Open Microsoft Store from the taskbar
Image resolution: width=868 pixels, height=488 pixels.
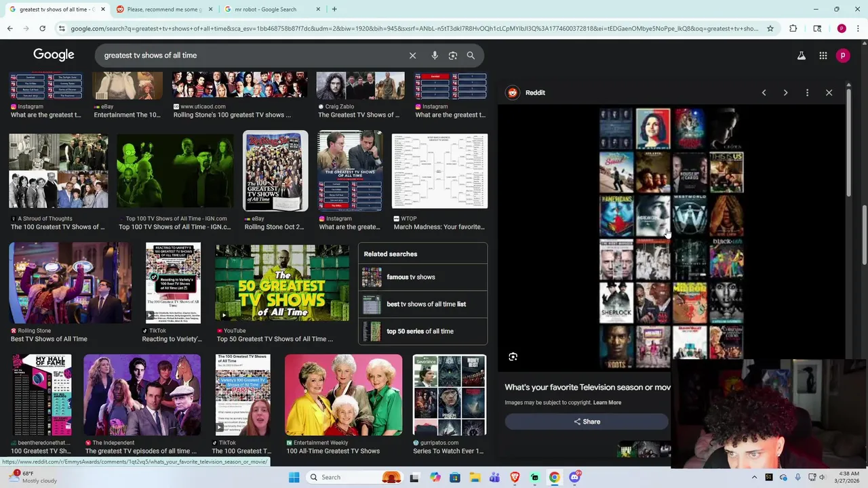coord(455,477)
